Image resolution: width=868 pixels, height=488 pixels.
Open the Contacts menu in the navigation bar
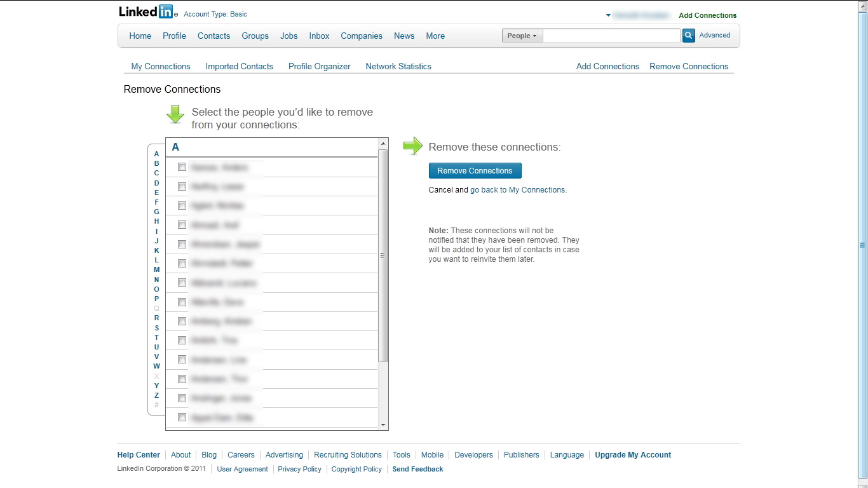(214, 36)
